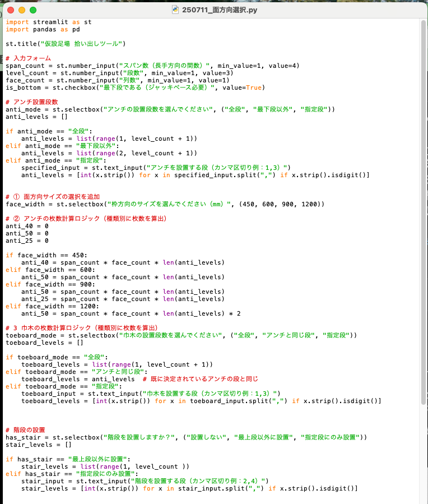The width and height of the screenshot is (428, 504).
Task: Click the stair_levels range(1, level_count) line
Action: [105, 466]
